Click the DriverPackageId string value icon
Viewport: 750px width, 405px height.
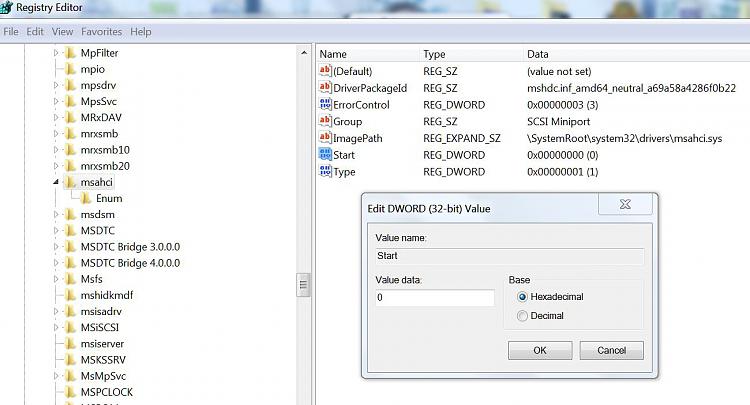(x=325, y=88)
